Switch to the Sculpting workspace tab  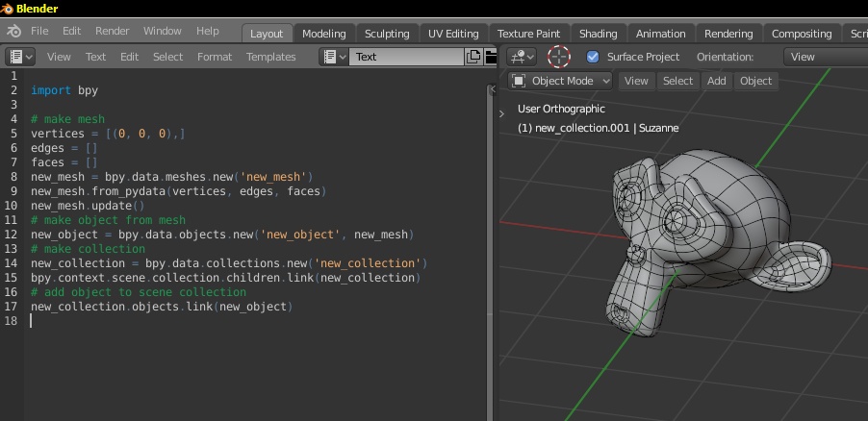click(x=387, y=34)
